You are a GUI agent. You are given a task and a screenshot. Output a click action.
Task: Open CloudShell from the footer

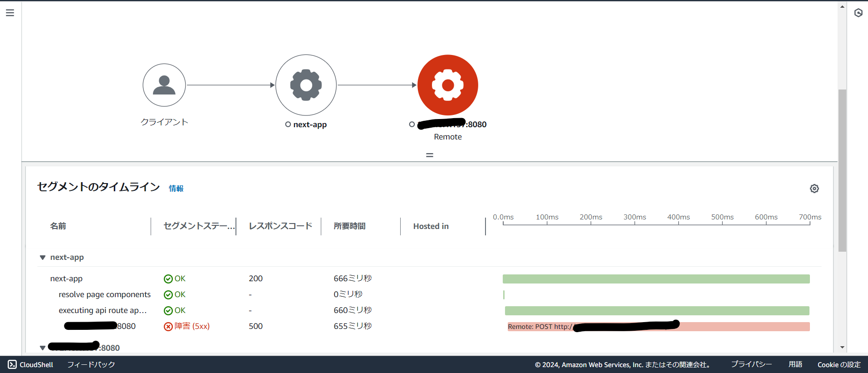click(x=30, y=364)
